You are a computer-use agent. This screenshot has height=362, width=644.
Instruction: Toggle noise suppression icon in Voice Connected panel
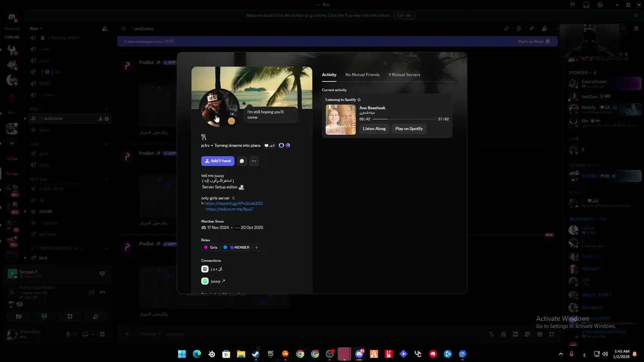point(91,293)
